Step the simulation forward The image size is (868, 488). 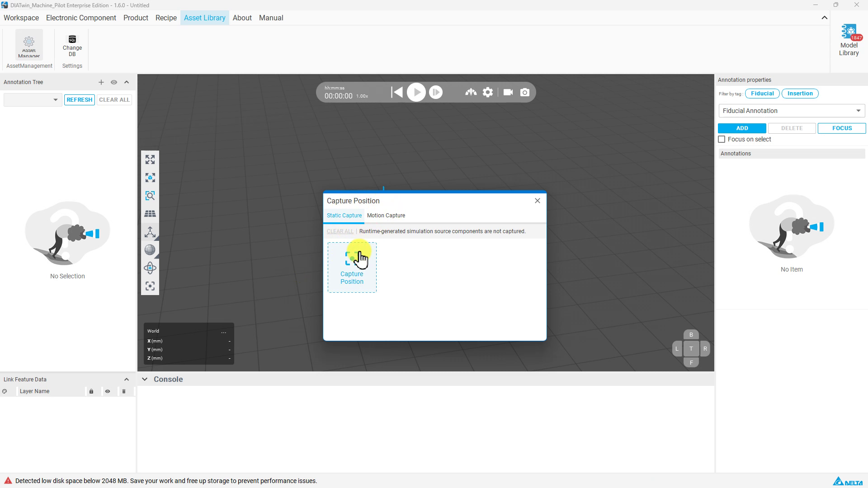[436, 93]
